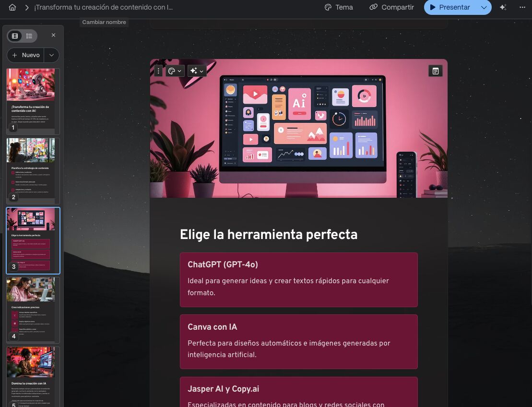The image size is (532, 407).
Task: Click the pink monitor header image
Action: coord(298,128)
